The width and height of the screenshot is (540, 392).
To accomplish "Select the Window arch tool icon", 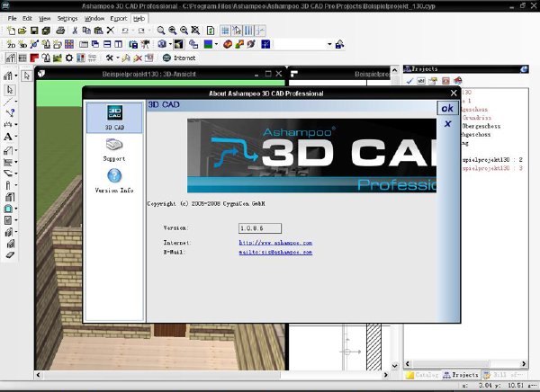I will tap(8, 209).
